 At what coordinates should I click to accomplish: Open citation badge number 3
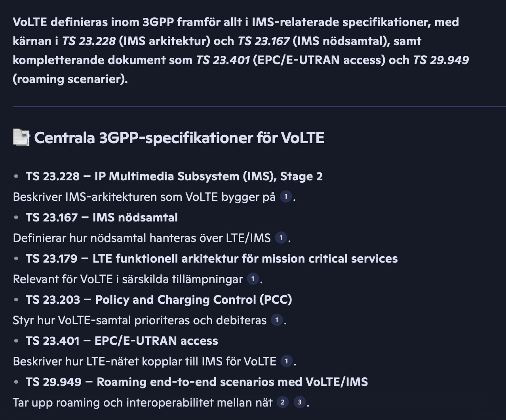300,402
